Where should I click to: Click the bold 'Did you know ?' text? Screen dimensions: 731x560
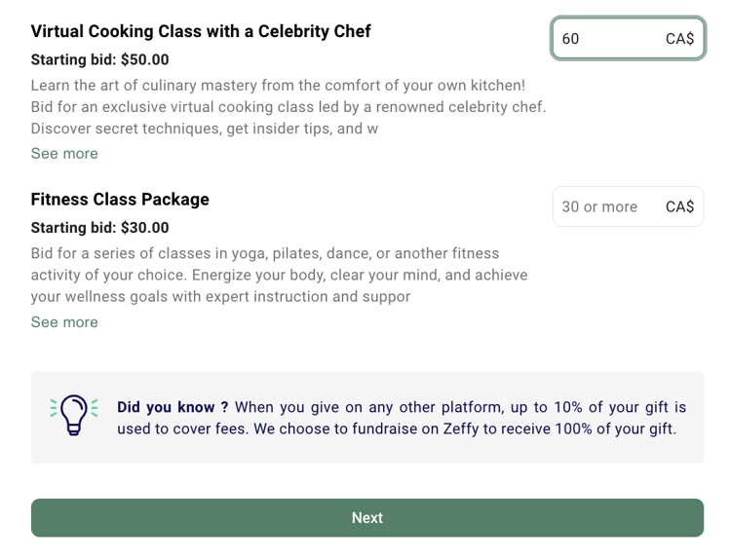point(173,407)
